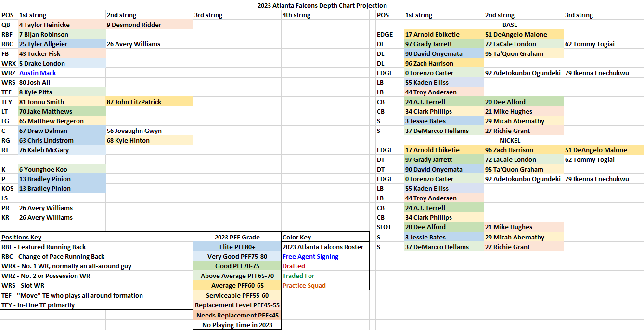The image size is (644, 330).
Task: Click 26 Avery Williams in the RBC row
Action: coord(149,44)
